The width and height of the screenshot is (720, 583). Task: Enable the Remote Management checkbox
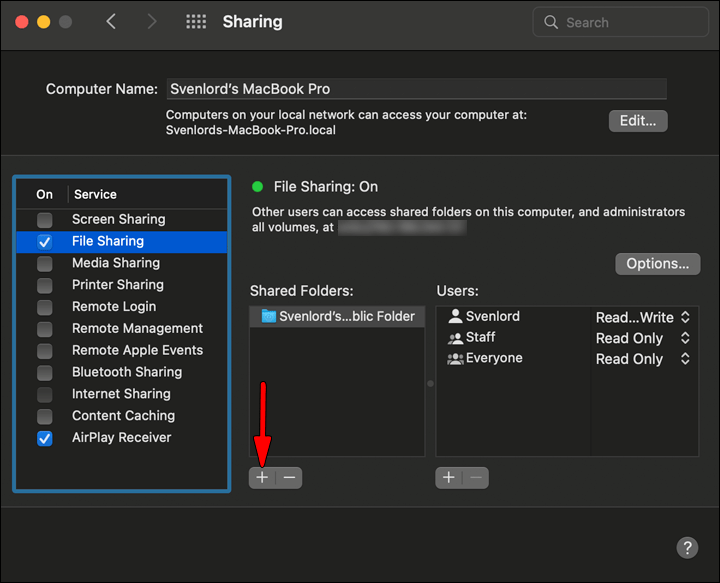coord(45,329)
